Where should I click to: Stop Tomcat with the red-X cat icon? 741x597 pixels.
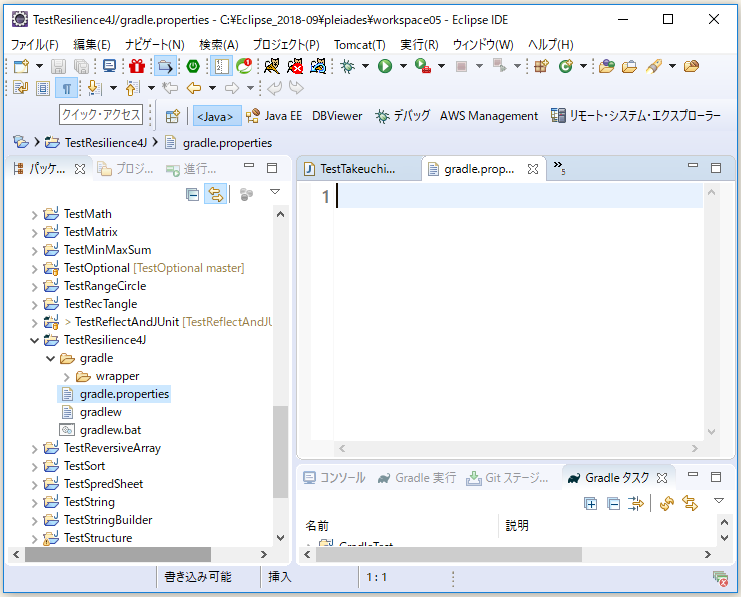295,66
